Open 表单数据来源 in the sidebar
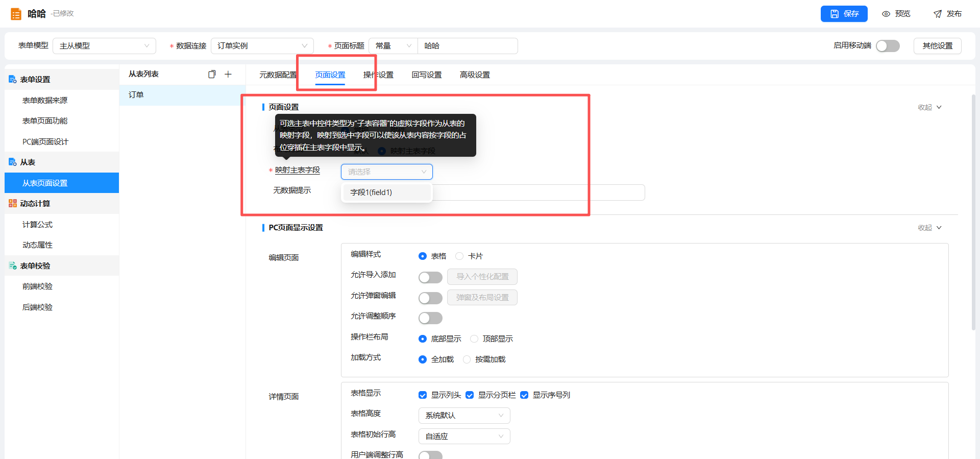 pyautogui.click(x=62, y=100)
